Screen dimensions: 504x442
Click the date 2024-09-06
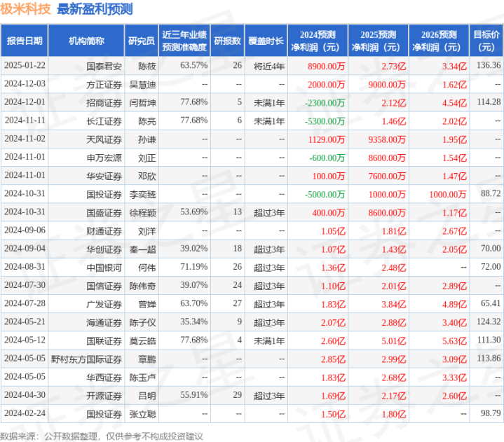click(25, 230)
